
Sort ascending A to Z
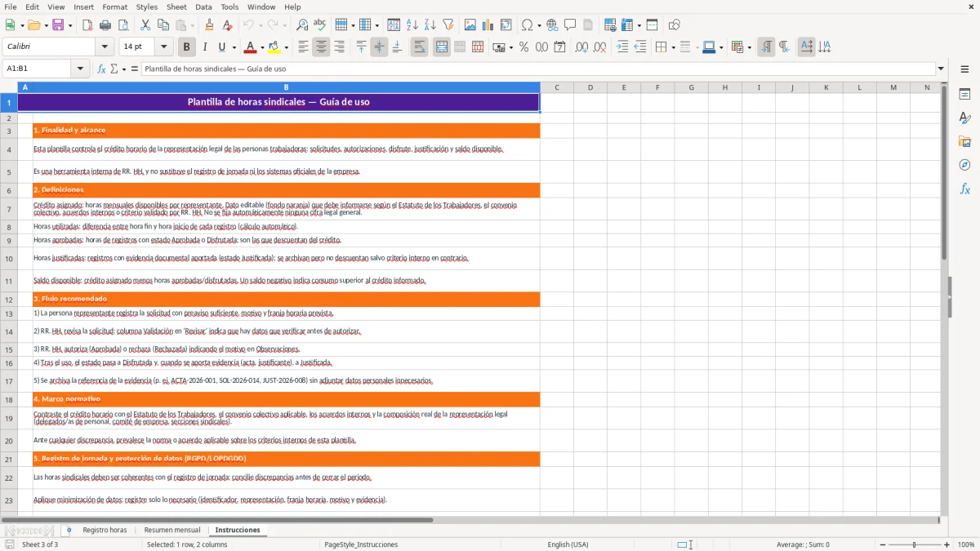(x=412, y=25)
